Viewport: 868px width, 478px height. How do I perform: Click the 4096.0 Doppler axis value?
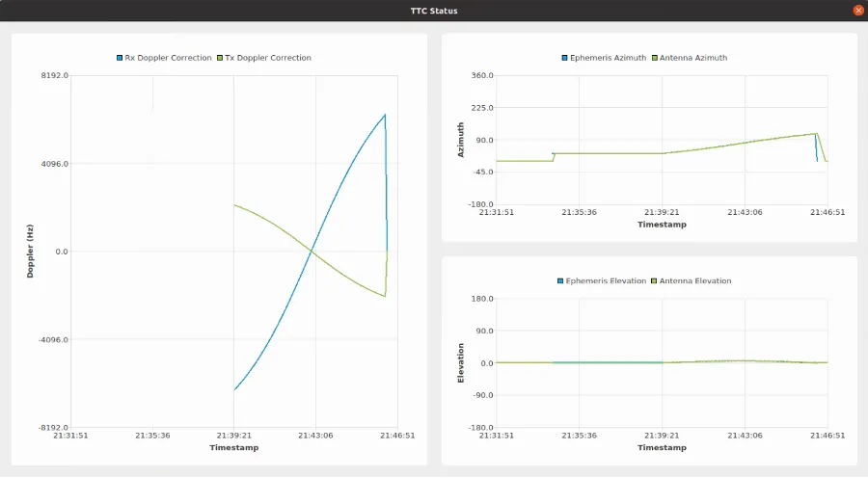(54, 164)
